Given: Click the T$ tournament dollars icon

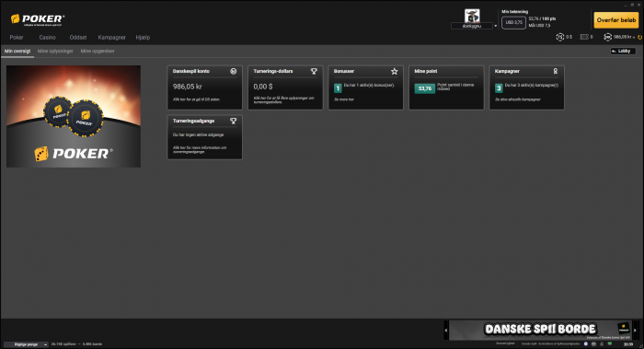Looking at the screenshot, I should pyautogui.click(x=559, y=37).
